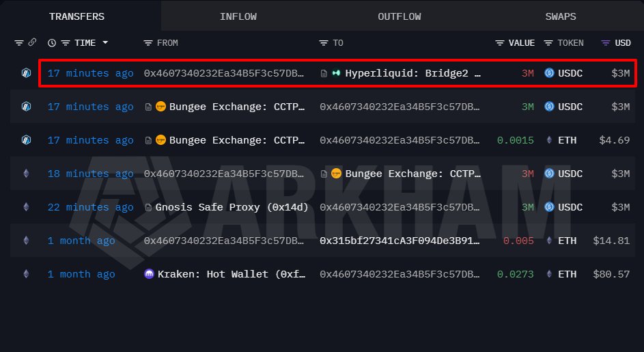This screenshot has height=352, width=644.
Task: Click recipient address on Kraken row
Action: coord(400,274)
